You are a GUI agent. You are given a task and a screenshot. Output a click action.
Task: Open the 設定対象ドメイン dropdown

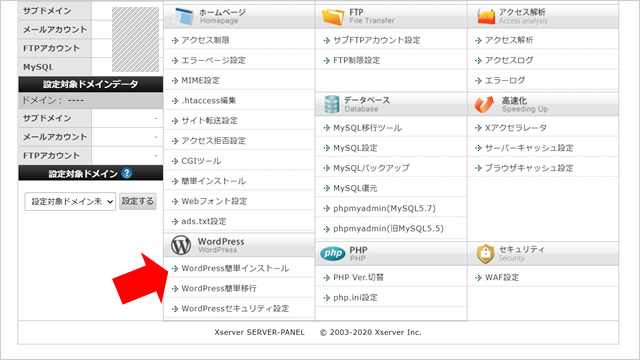70,202
